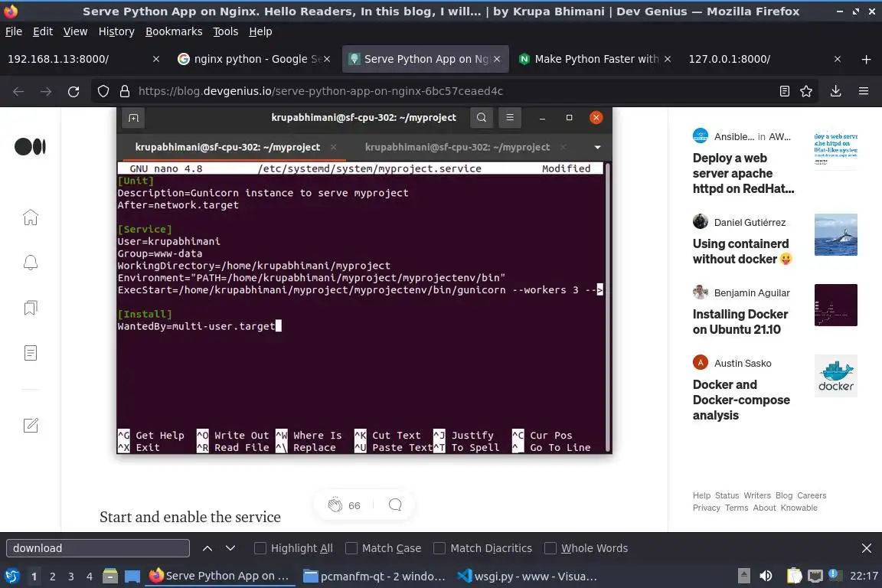This screenshot has width=882, height=588.
Task: Write a new story icon
Action: (x=31, y=426)
